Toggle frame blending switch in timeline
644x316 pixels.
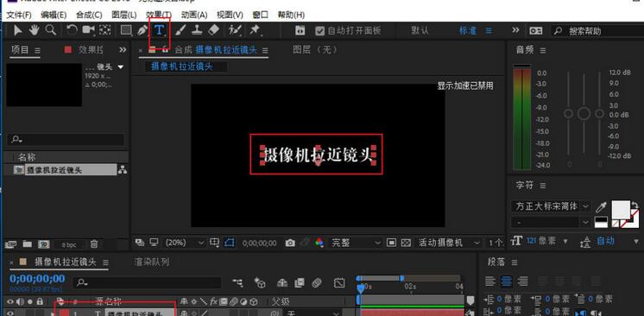(x=300, y=282)
